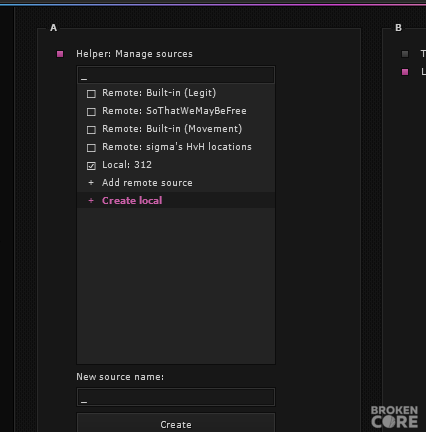
Task: Select the Remote: sigma's HvH locations label
Action: click(177, 147)
